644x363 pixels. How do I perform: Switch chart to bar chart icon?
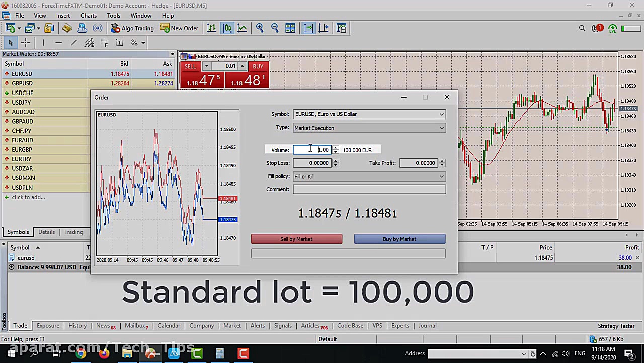click(x=212, y=28)
